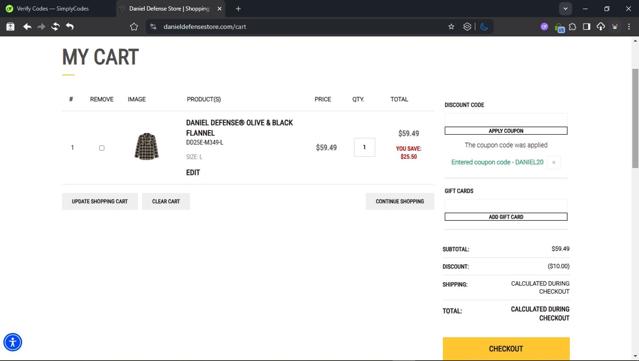The width and height of the screenshot is (639, 361).
Task: Click the browser forward arrow
Action: (x=41, y=27)
